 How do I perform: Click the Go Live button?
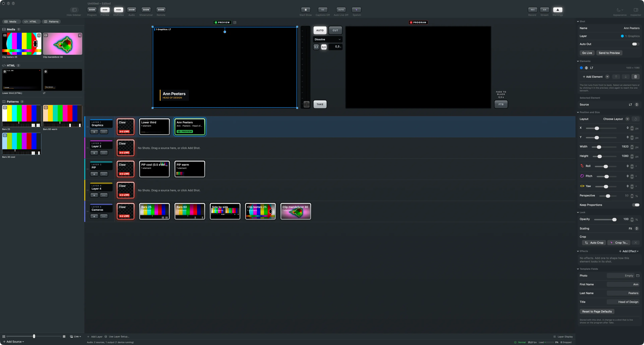(587, 53)
